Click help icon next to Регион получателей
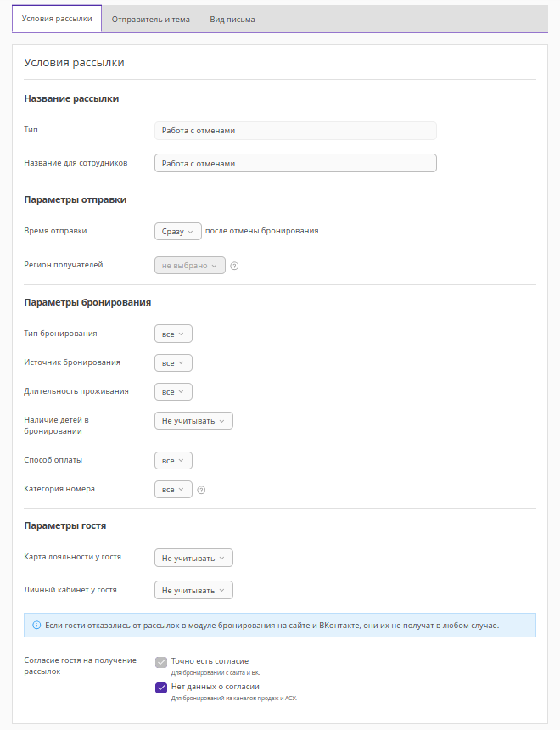 pyautogui.click(x=235, y=266)
